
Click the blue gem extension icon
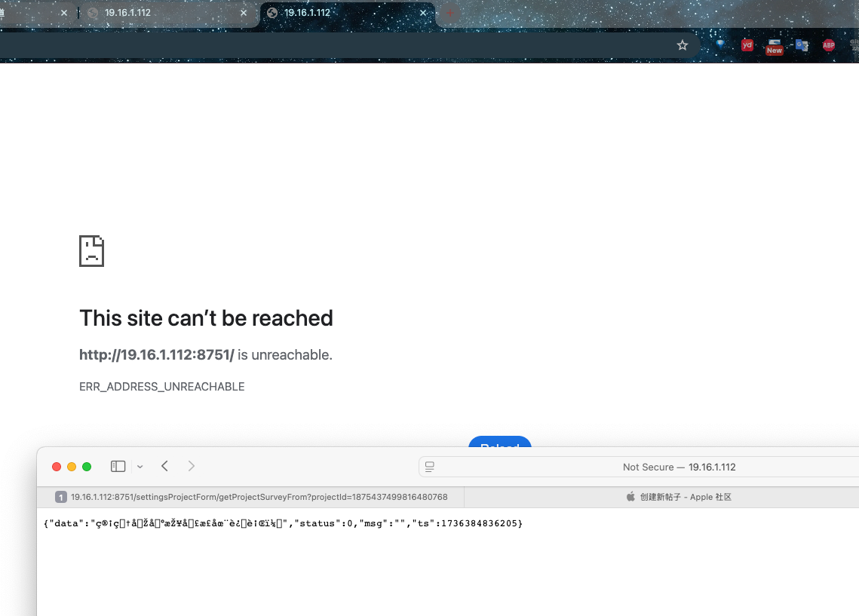720,45
